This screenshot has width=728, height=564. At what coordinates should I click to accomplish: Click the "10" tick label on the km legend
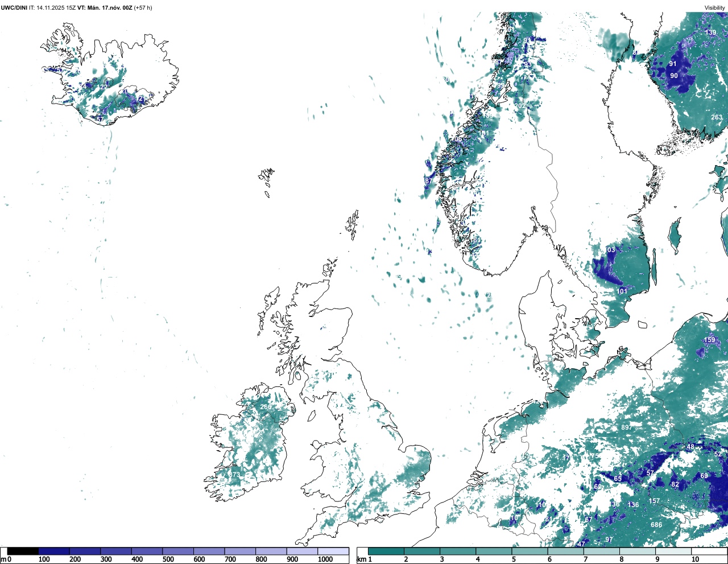coord(695,559)
